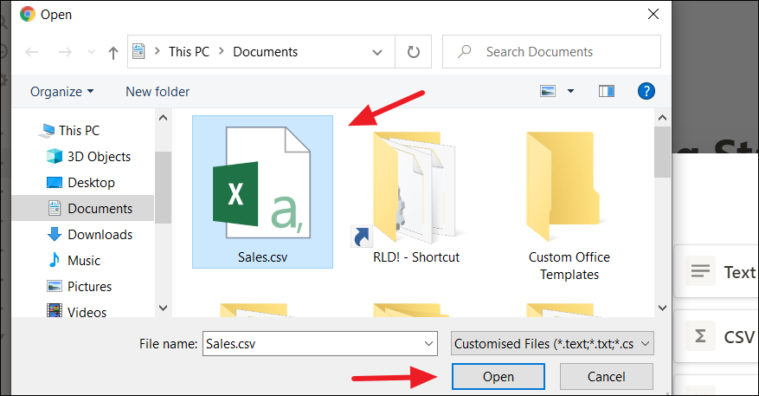The height and width of the screenshot is (396, 759).
Task: Create a New folder
Action: (157, 91)
